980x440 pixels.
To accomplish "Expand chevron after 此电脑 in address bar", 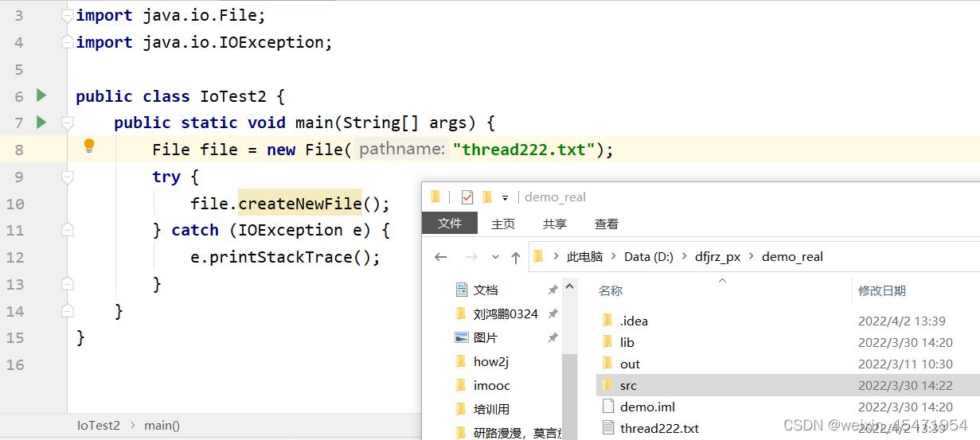I will (613, 257).
